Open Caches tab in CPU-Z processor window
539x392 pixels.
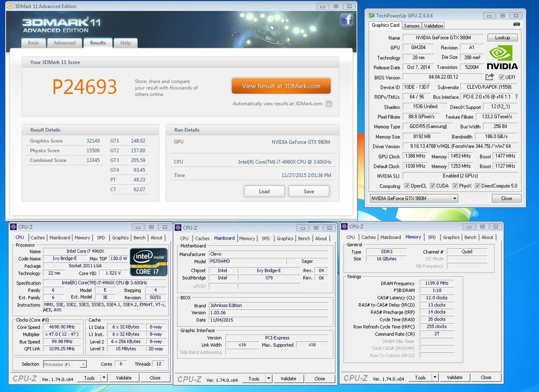tap(37, 238)
